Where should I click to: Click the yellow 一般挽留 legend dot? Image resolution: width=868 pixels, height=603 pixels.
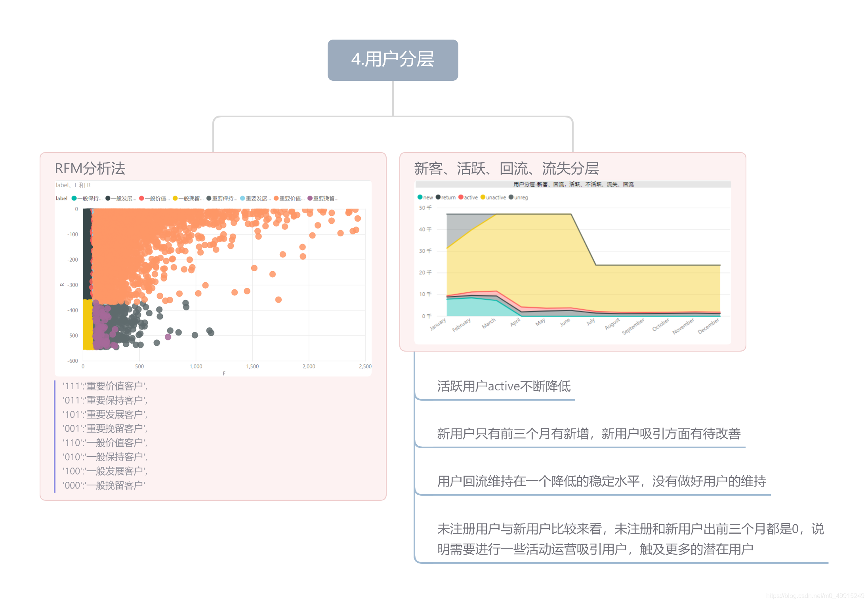(x=175, y=198)
